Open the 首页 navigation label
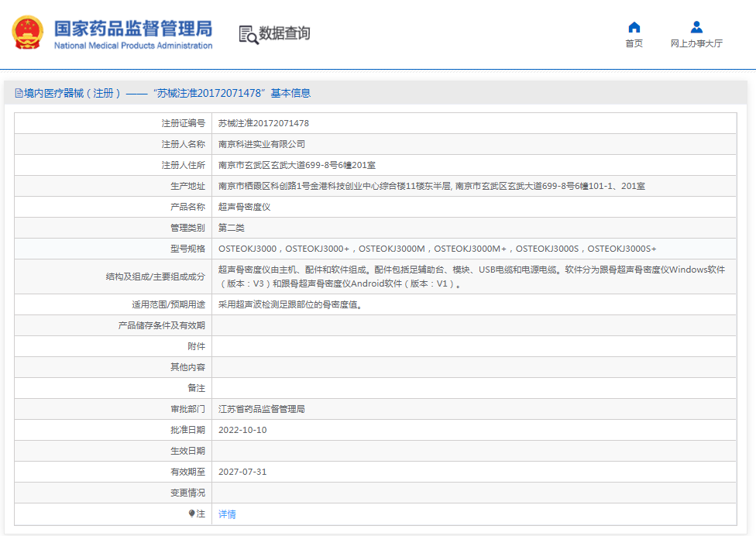The width and height of the screenshot is (756, 536). tap(634, 44)
